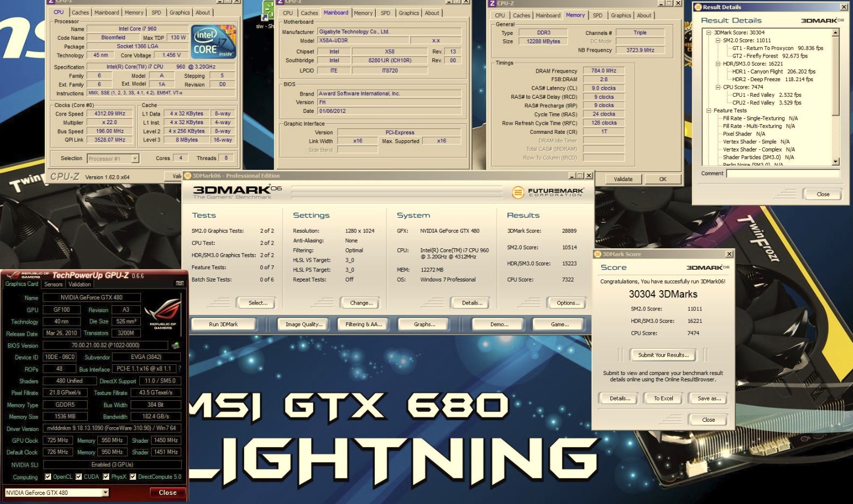Toggle the CUDA checkbox

click(x=79, y=477)
